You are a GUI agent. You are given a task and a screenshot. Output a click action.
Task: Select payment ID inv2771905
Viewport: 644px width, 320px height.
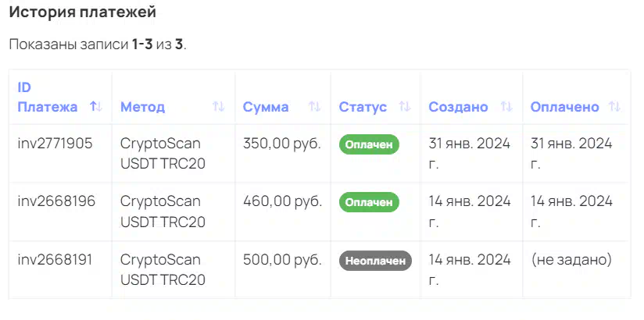55,144
